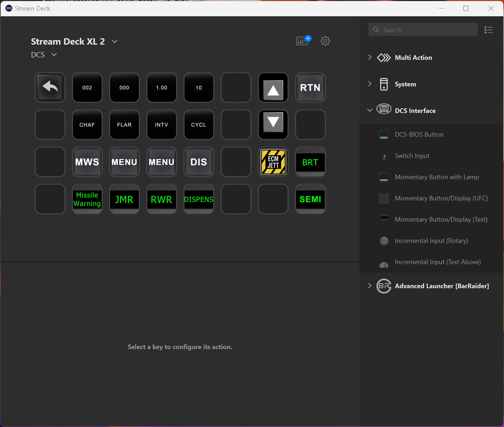Expand the Multi Action category

tap(370, 57)
